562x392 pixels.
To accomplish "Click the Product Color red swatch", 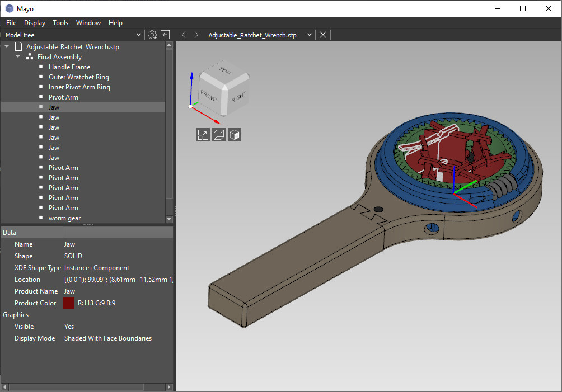I will (x=68, y=303).
